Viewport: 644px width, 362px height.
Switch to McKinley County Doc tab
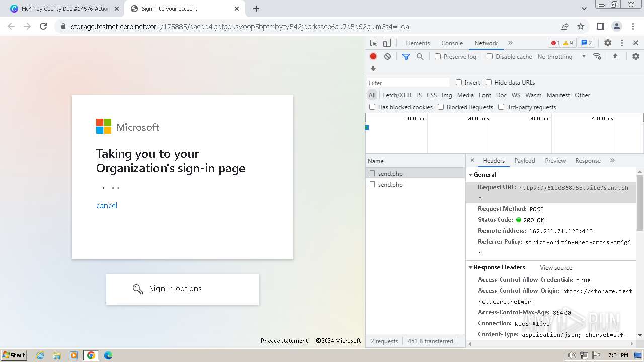click(64, 9)
